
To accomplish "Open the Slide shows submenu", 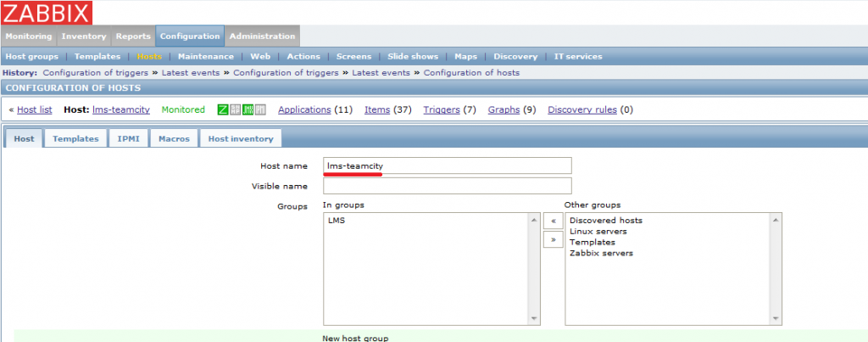I will 413,57.
